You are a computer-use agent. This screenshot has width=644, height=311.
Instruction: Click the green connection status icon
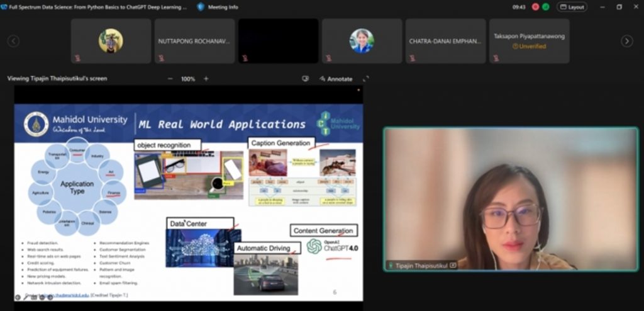coord(545,7)
